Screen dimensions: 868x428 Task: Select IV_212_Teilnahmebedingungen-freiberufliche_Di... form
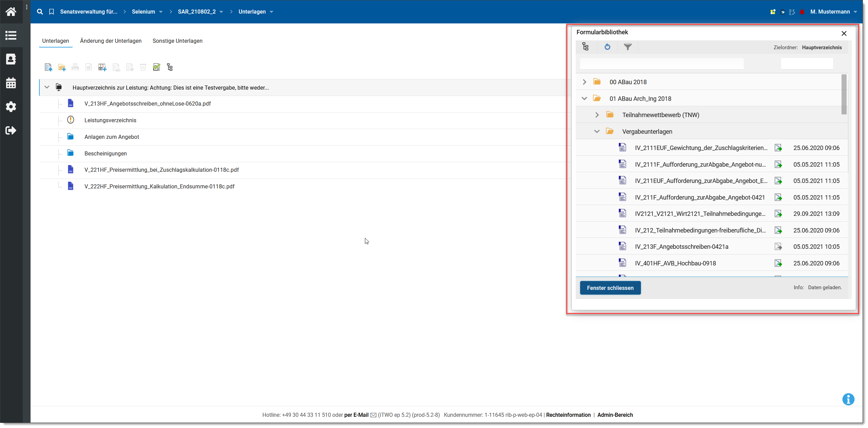click(700, 230)
